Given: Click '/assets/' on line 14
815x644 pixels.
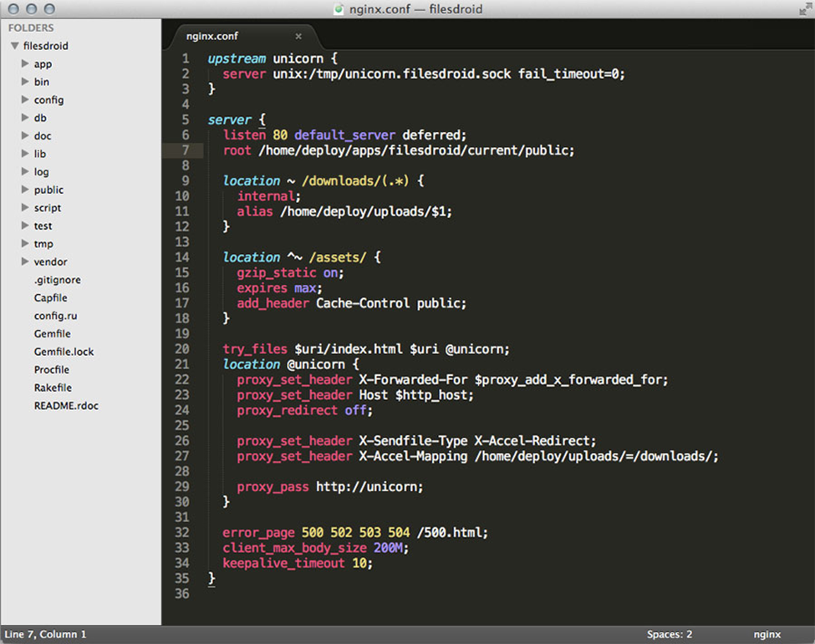Looking at the screenshot, I should [338, 257].
